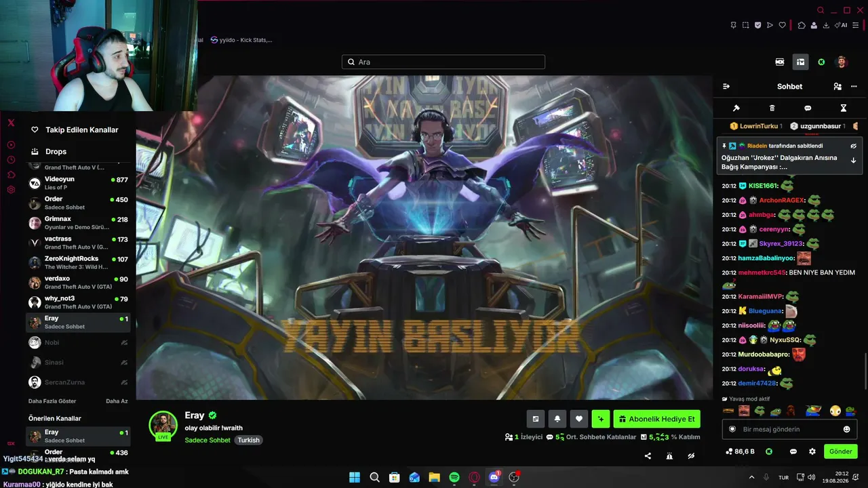
Task: Expand list with Daha Fazla Göster
Action: (52, 401)
